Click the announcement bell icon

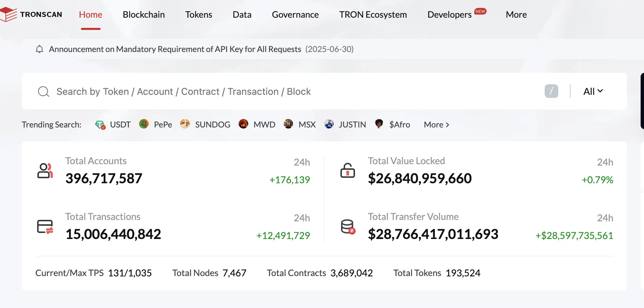(x=39, y=49)
